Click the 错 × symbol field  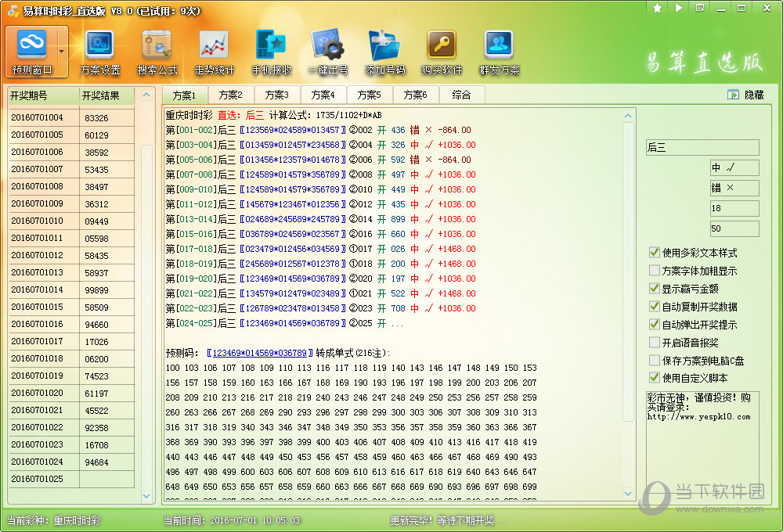pyautogui.click(x=734, y=188)
